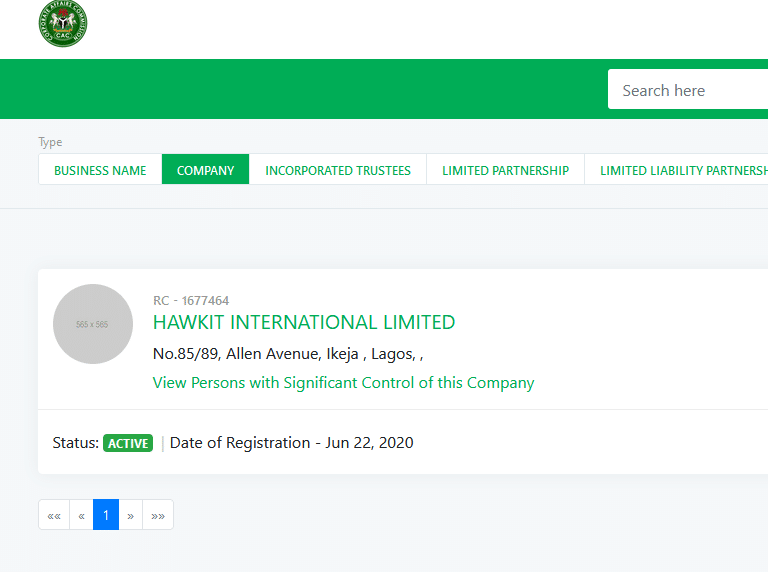Viewport: 768px width, 572px height.
Task: Go to next page of results
Action: click(x=131, y=515)
